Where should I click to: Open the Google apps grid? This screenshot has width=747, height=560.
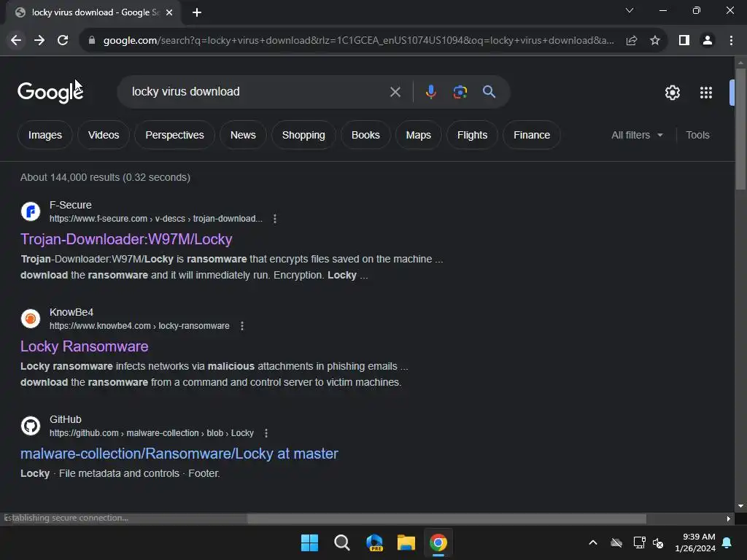coord(706,93)
